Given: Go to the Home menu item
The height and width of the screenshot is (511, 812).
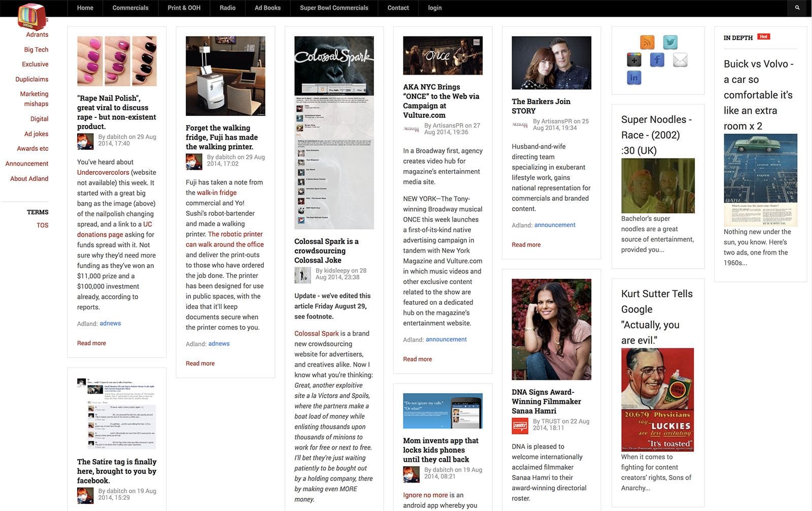Looking at the screenshot, I should click(85, 8).
